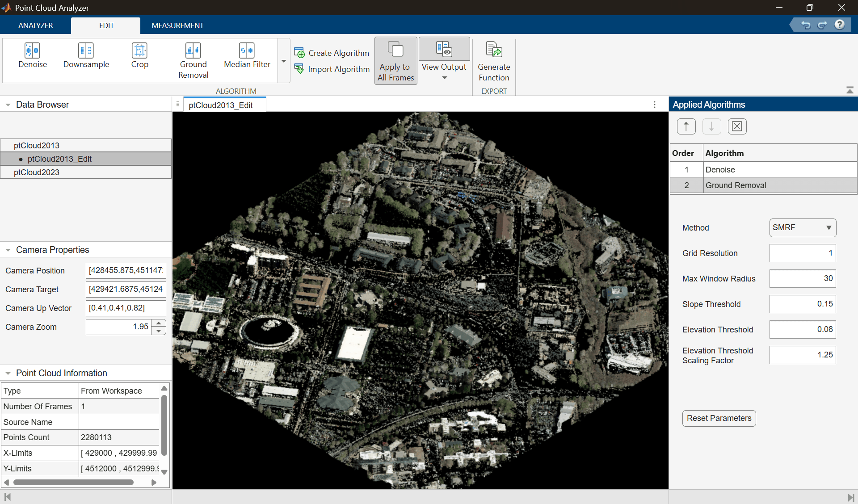The width and height of the screenshot is (858, 504).
Task: Click the Create Algorithm icon
Action: click(x=299, y=53)
